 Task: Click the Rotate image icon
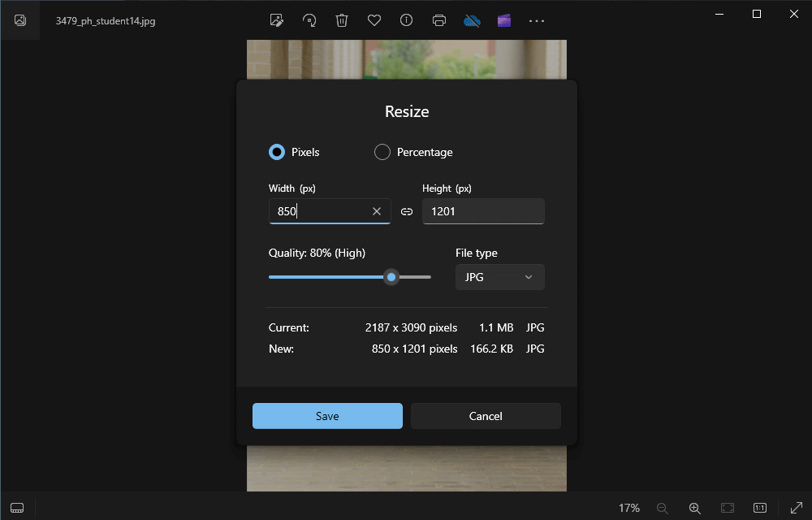click(309, 20)
